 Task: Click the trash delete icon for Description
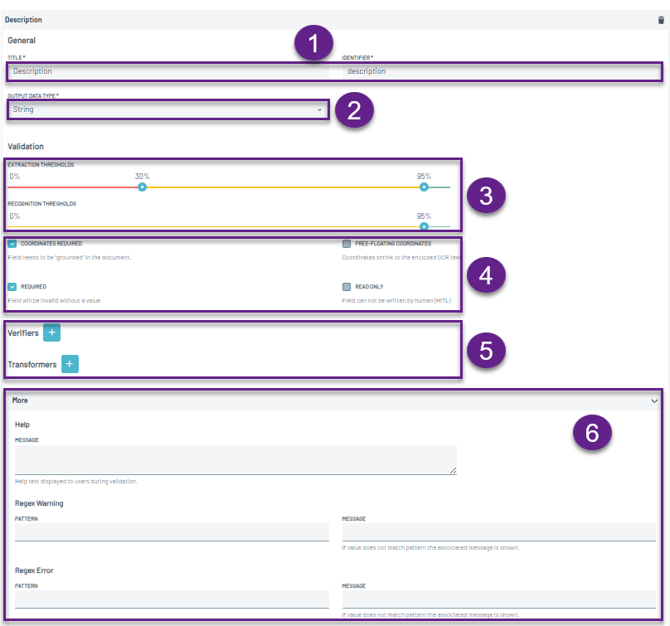point(660,19)
